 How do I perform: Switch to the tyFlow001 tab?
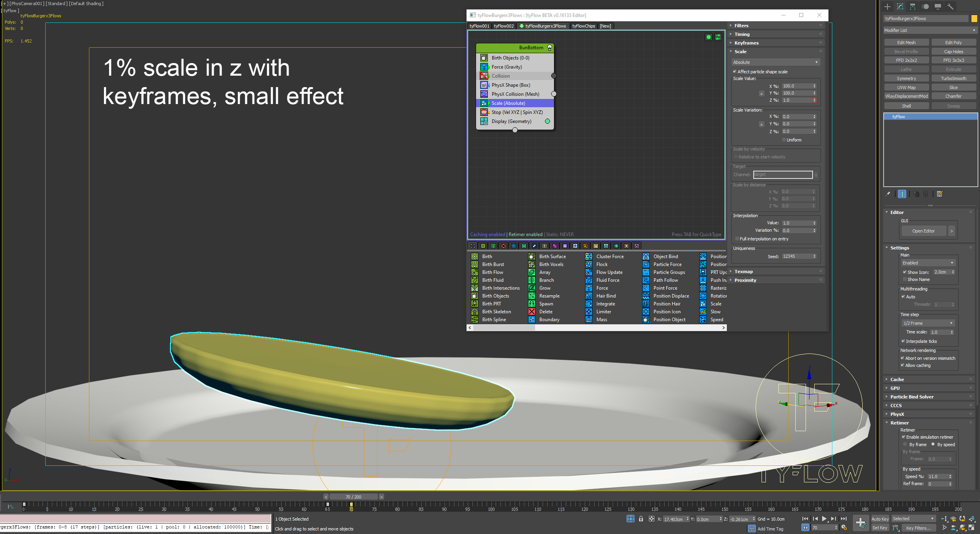[x=479, y=26]
